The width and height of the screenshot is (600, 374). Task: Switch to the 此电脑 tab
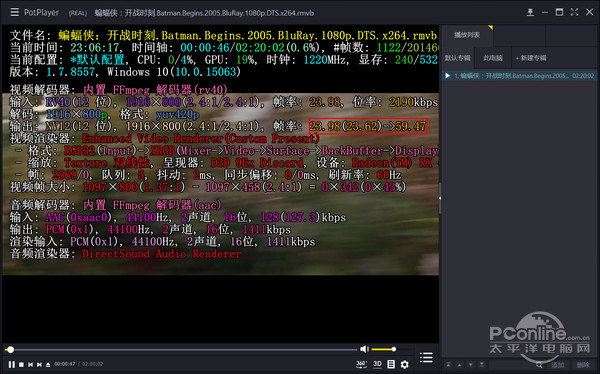[493, 58]
